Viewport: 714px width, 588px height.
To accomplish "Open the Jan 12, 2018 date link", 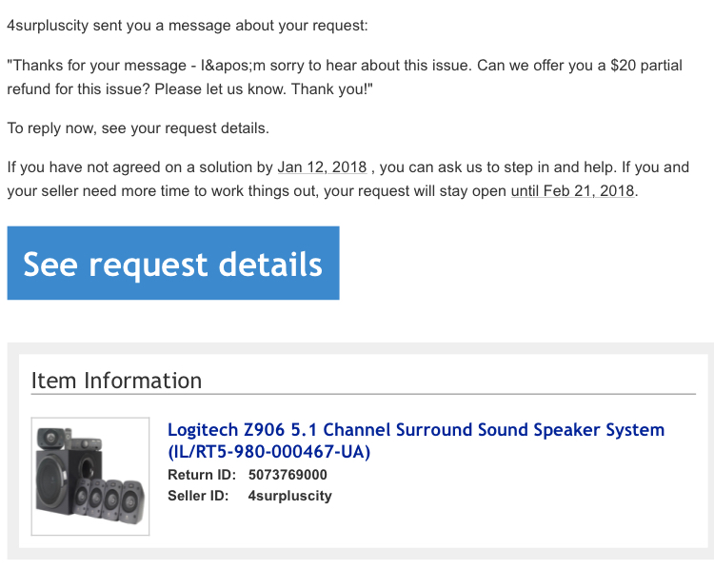I will pyautogui.click(x=322, y=167).
